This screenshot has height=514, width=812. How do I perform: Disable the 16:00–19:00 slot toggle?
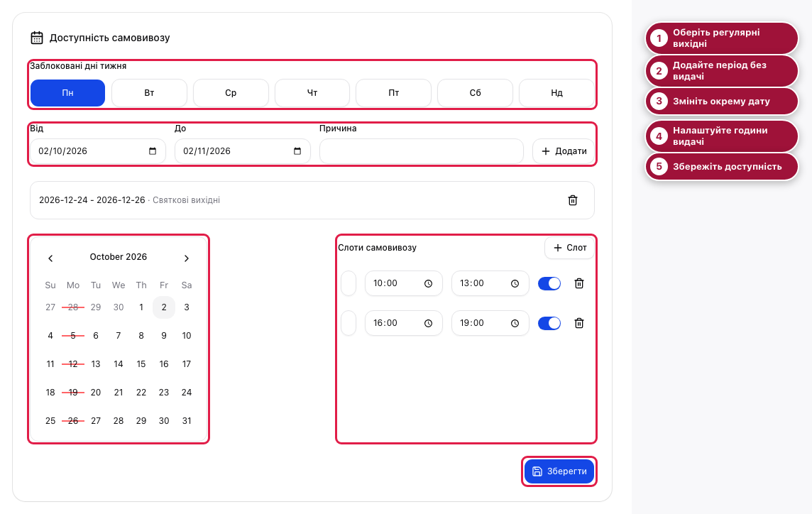pyautogui.click(x=549, y=323)
